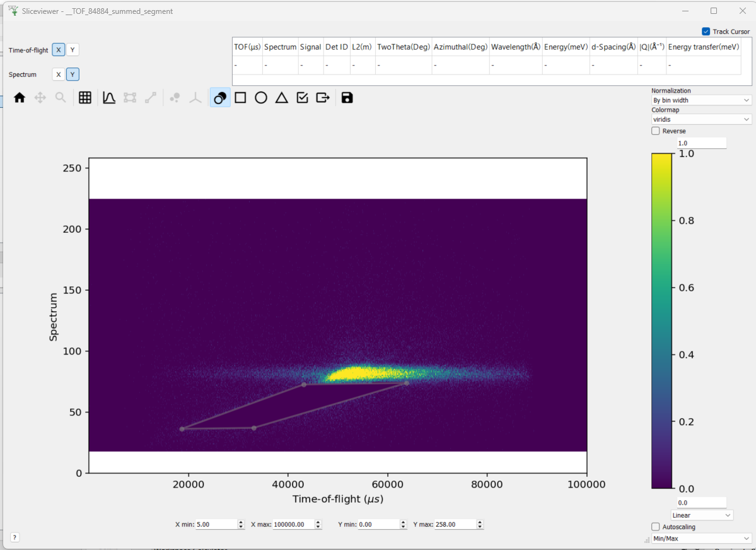This screenshot has width=756, height=550.
Task: Set Time-of-flight to the Y axis
Action: (x=73, y=50)
